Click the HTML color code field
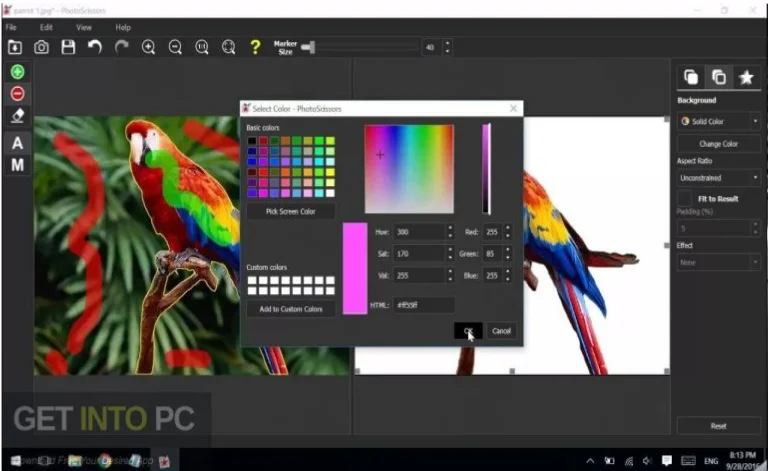This screenshot has width=768, height=471. coord(424,305)
